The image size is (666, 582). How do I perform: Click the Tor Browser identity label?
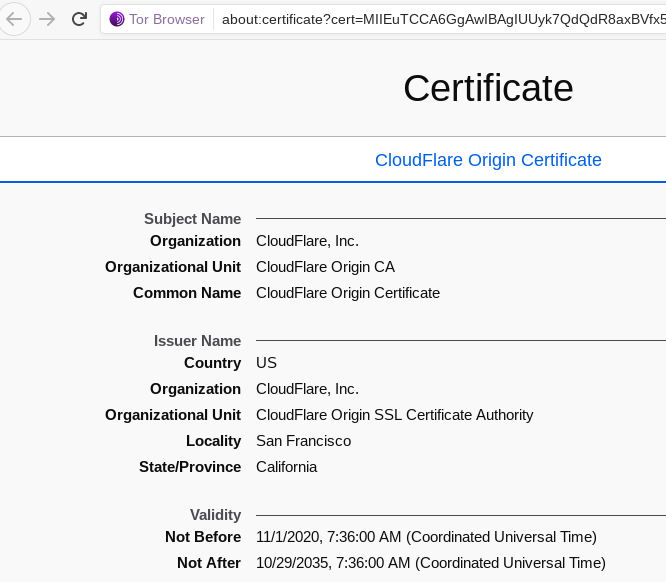coord(166,19)
